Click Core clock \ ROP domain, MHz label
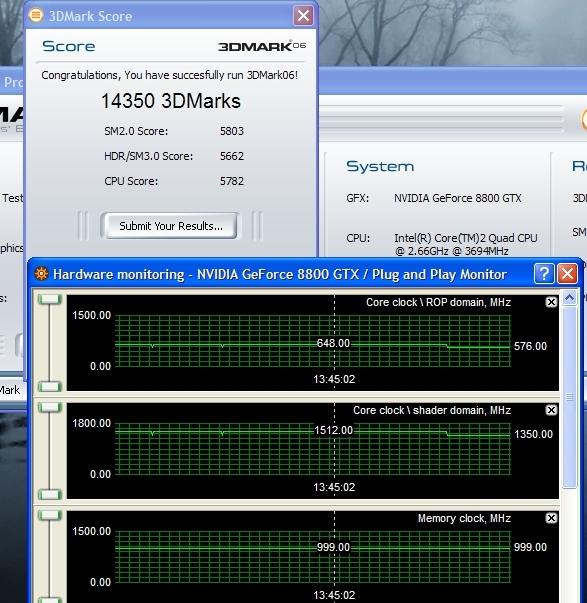Image resolution: width=587 pixels, height=603 pixels. (438, 302)
